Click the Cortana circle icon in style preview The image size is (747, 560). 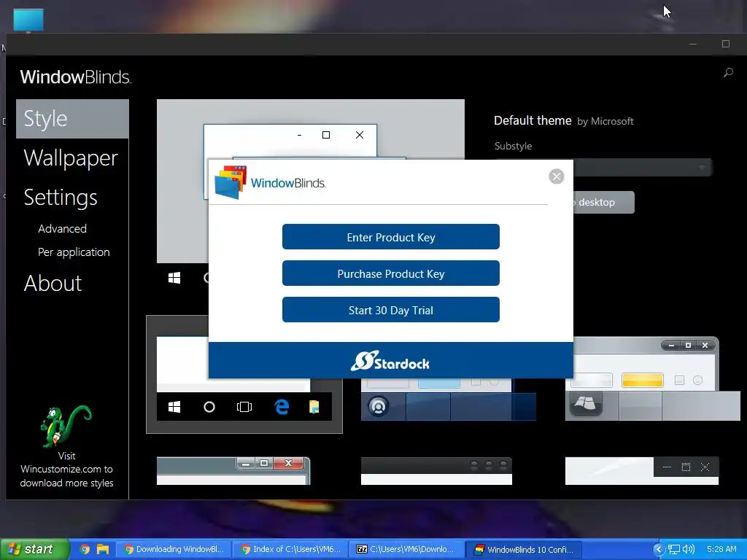(209, 407)
